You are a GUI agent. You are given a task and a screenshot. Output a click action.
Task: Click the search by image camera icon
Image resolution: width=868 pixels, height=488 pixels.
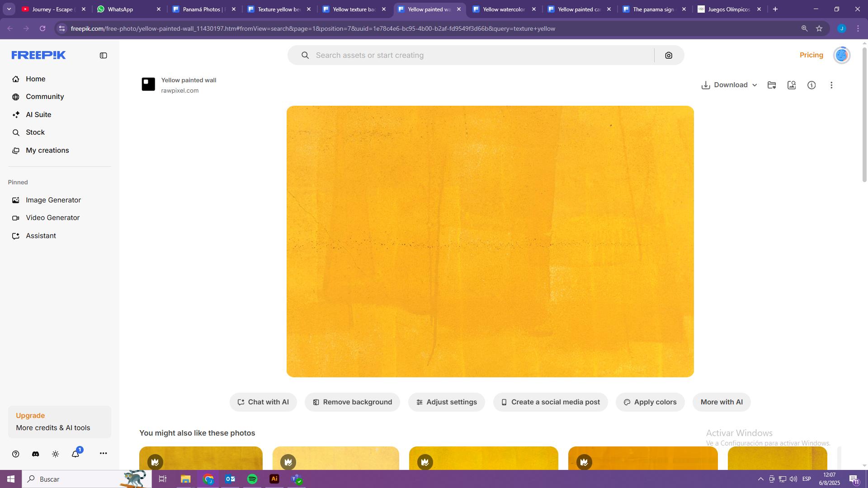pos(669,56)
